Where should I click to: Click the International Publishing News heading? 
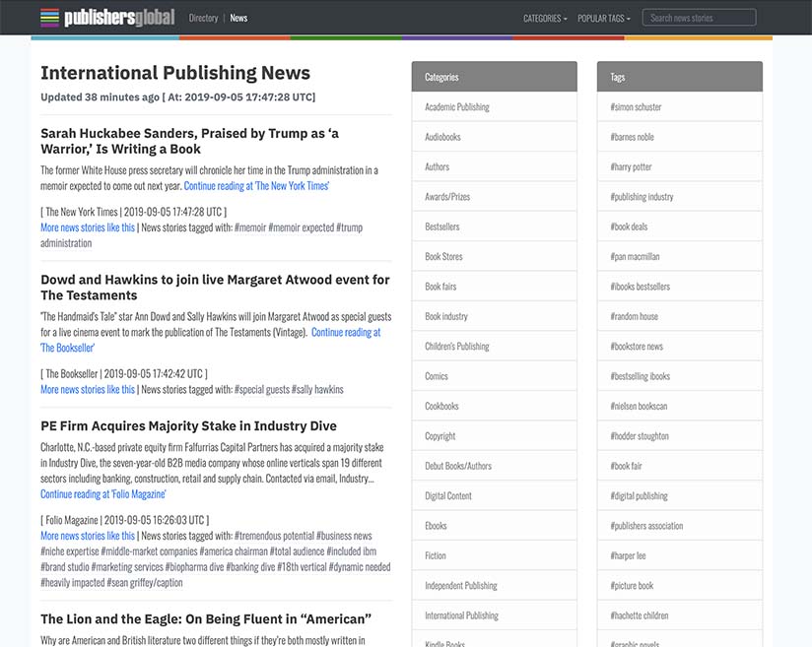pos(175,73)
